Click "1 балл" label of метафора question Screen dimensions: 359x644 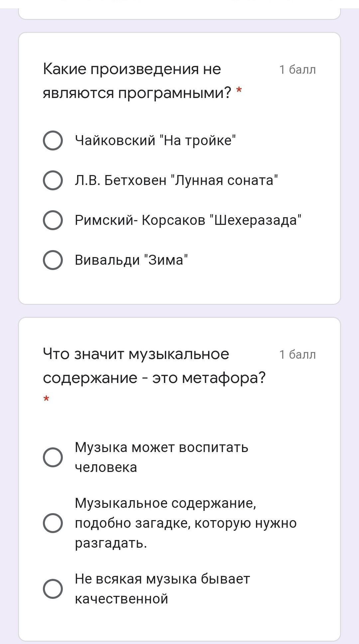(298, 355)
